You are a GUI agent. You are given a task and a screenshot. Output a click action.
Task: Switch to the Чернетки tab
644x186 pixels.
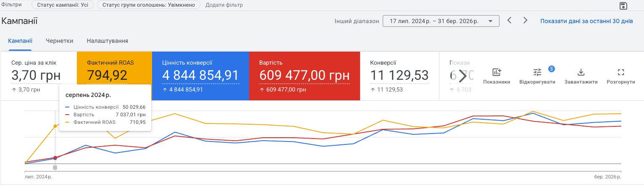(x=60, y=41)
